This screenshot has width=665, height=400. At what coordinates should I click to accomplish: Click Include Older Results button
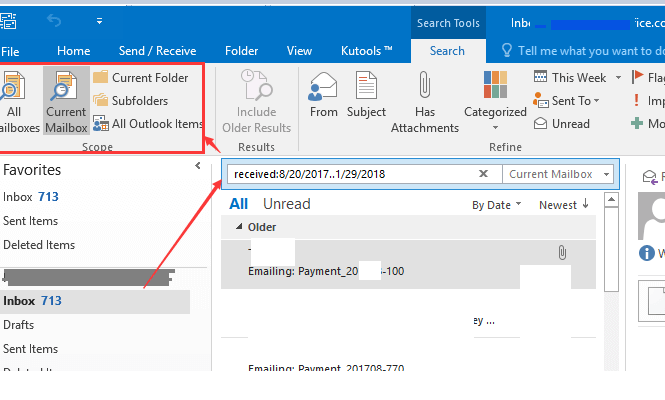coord(257,101)
